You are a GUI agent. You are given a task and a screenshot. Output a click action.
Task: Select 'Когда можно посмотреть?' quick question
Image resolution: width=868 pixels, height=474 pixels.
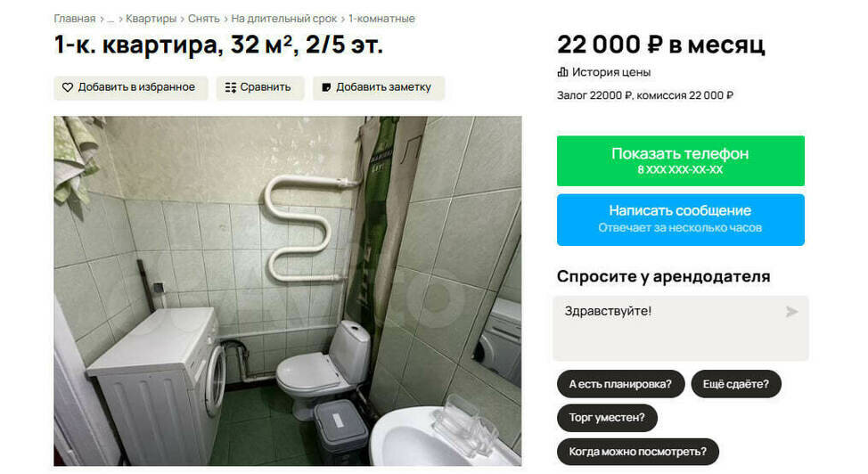[x=638, y=452]
